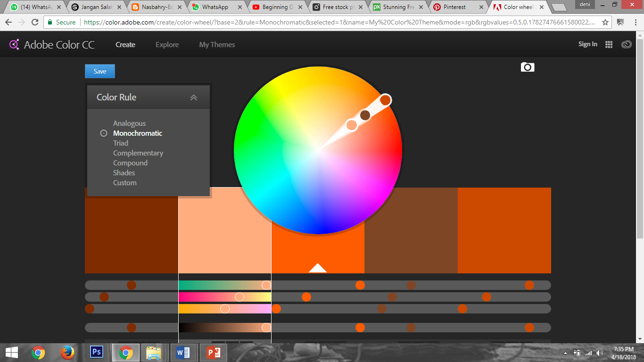
Task: Collapse the Color Rule panel
Action: pyautogui.click(x=193, y=98)
